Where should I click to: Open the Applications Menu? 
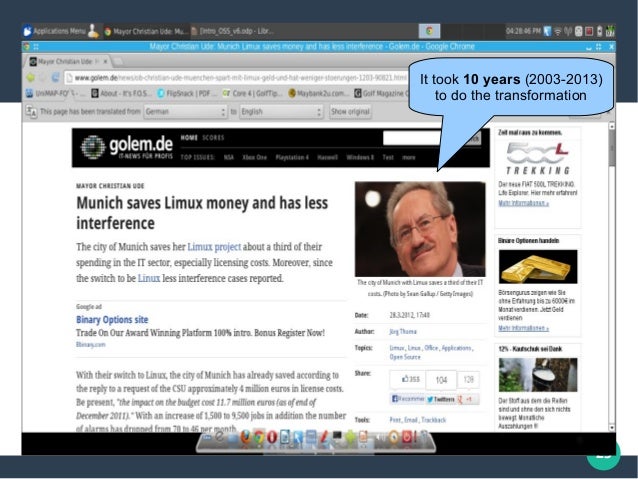click(55, 31)
